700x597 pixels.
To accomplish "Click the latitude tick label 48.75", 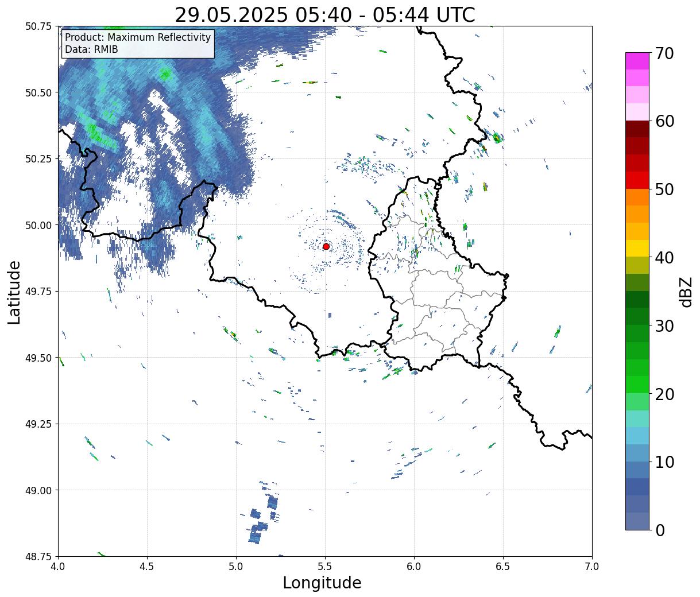I will coord(38,556).
